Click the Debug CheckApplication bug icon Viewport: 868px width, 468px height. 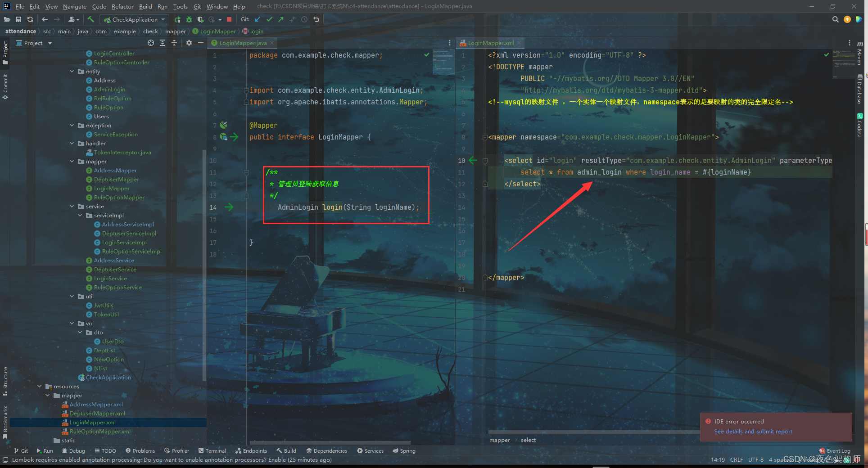point(189,19)
